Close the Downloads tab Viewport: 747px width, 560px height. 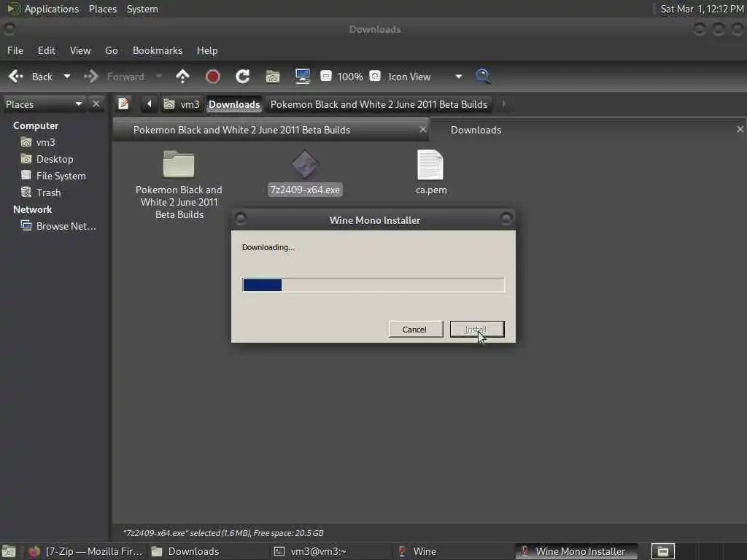[x=740, y=129]
